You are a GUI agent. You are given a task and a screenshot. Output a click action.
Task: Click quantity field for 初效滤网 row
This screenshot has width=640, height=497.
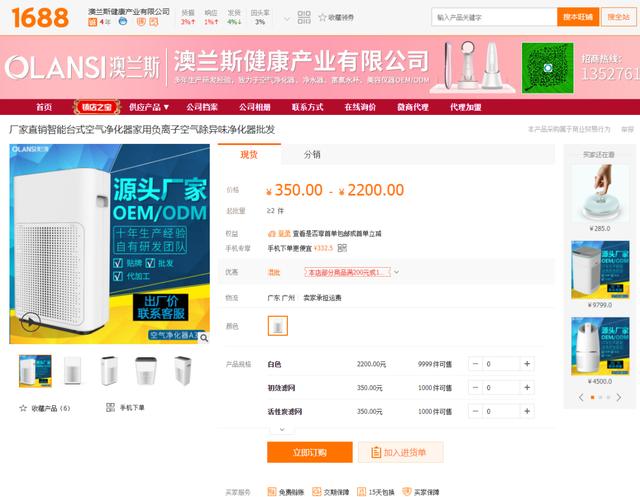(x=501, y=387)
